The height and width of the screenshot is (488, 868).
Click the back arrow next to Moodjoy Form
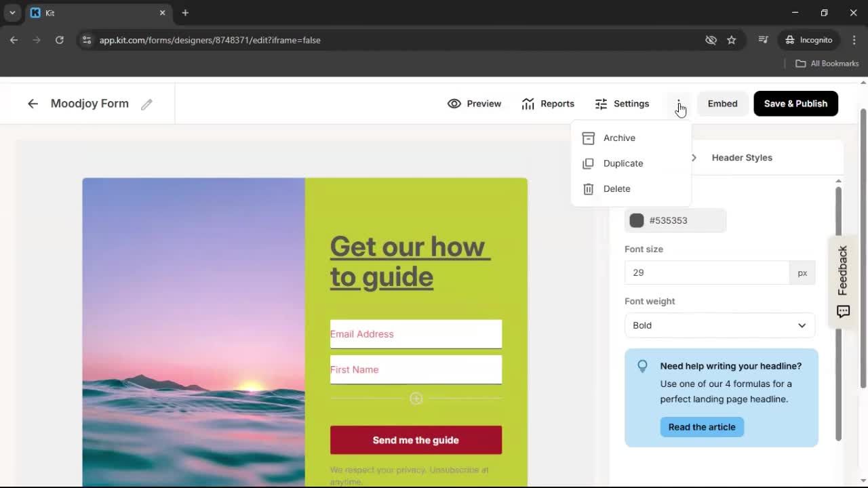point(33,103)
